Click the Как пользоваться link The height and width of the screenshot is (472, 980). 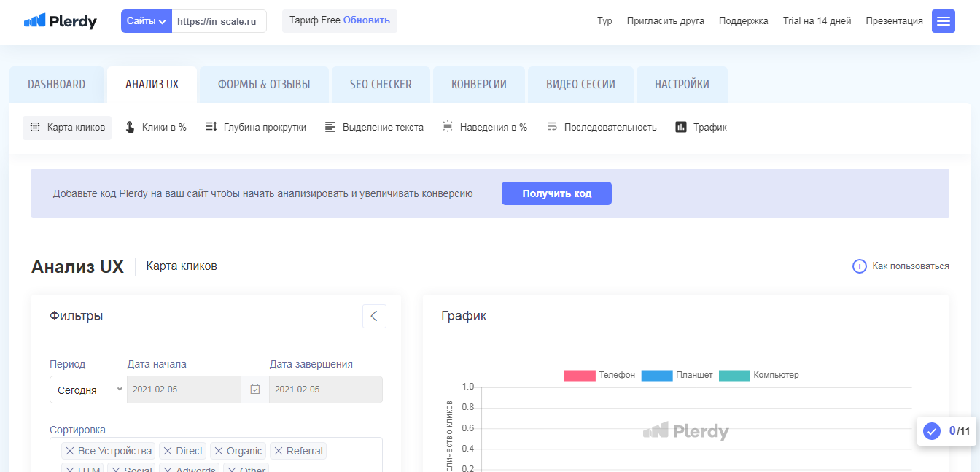coord(911,266)
